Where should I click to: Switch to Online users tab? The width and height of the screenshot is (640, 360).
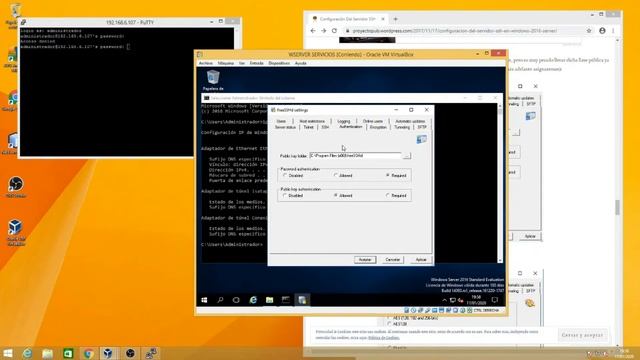pyautogui.click(x=373, y=121)
